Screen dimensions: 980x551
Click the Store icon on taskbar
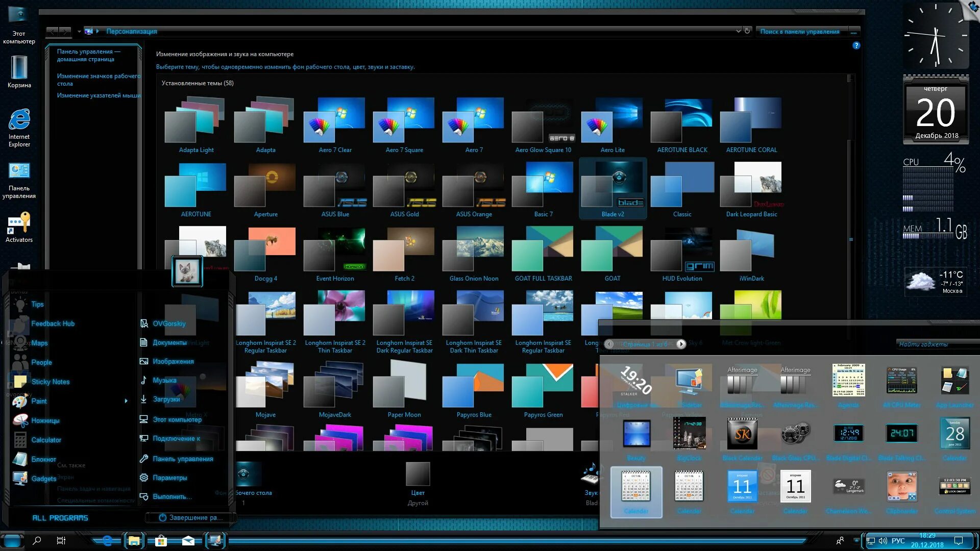tap(161, 541)
